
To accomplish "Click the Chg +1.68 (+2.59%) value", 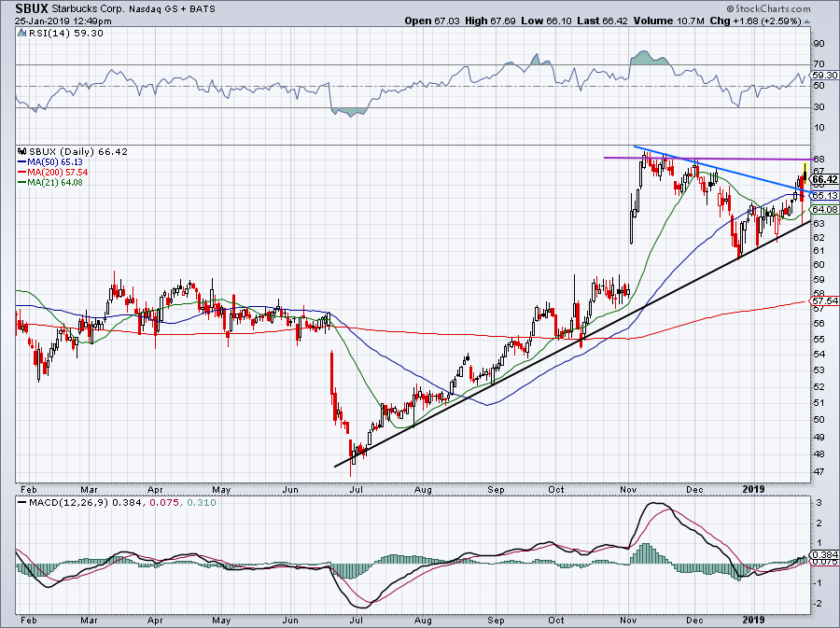I will [755, 21].
